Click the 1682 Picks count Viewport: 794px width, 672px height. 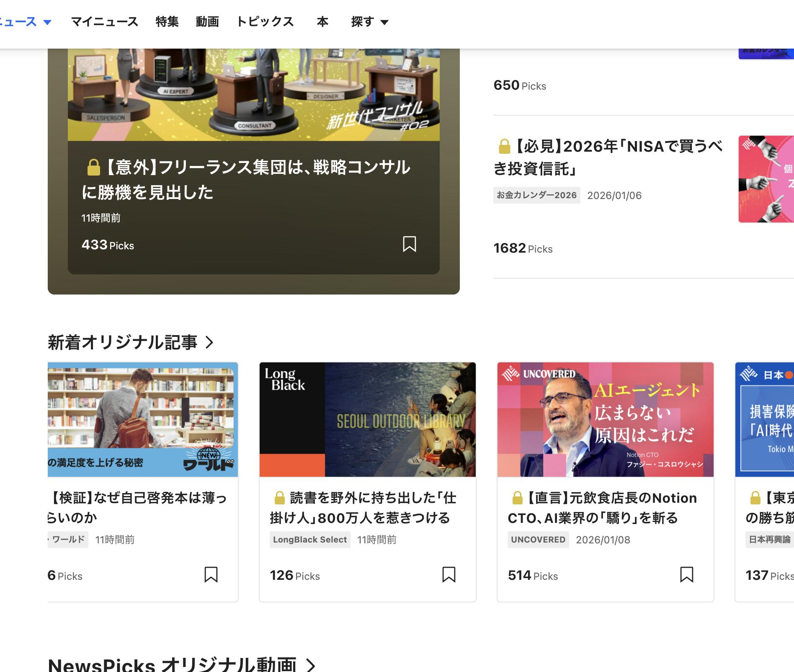pos(523,248)
